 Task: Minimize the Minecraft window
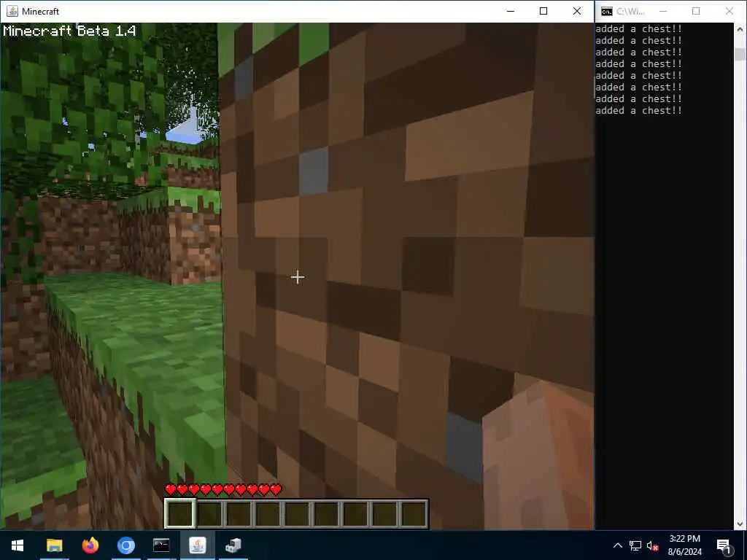(511, 11)
